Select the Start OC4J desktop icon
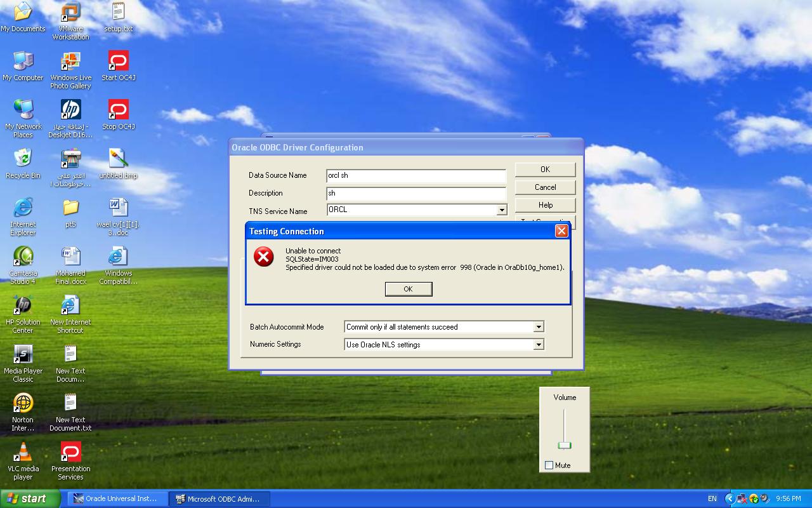The width and height of the screenshot is (812, 508). tap(119, 62)
